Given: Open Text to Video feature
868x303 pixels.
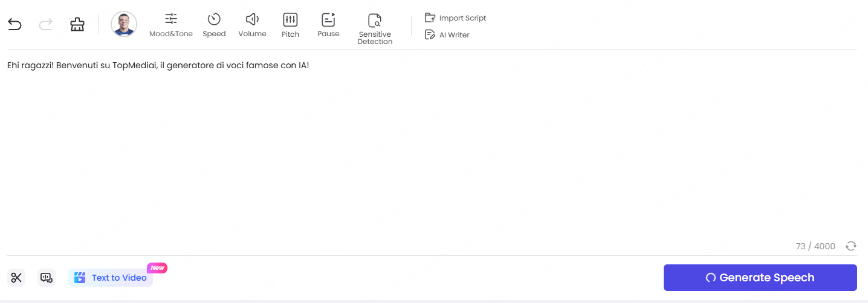Looking at the screenshot, I should pos(111,278).
